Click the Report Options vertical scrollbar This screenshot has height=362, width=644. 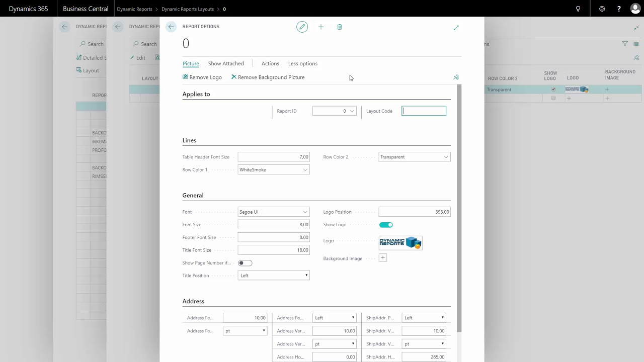coord(458,208)
